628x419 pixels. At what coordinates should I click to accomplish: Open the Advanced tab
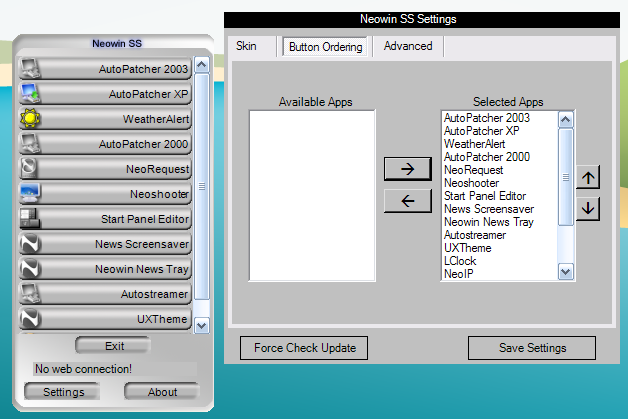pos(408,46)
